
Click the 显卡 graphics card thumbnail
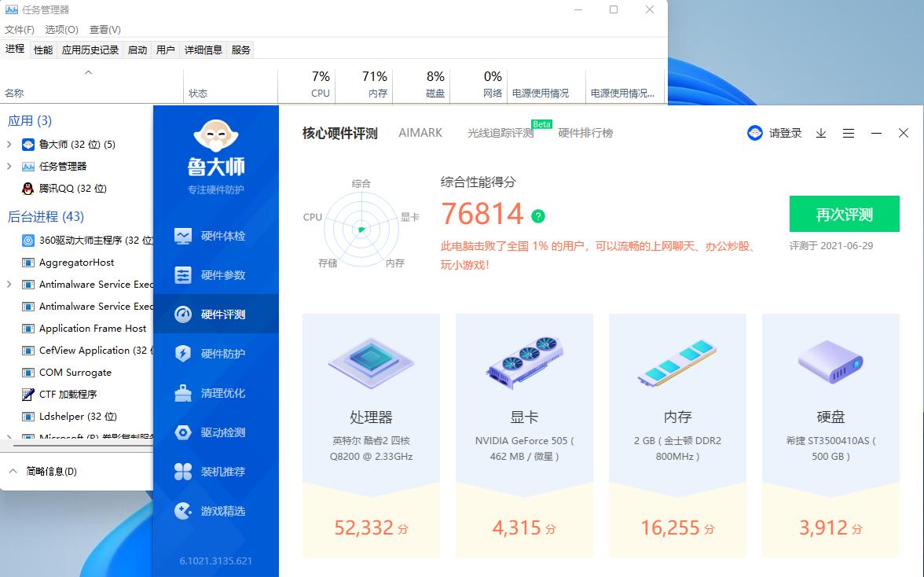click(524, 362)
